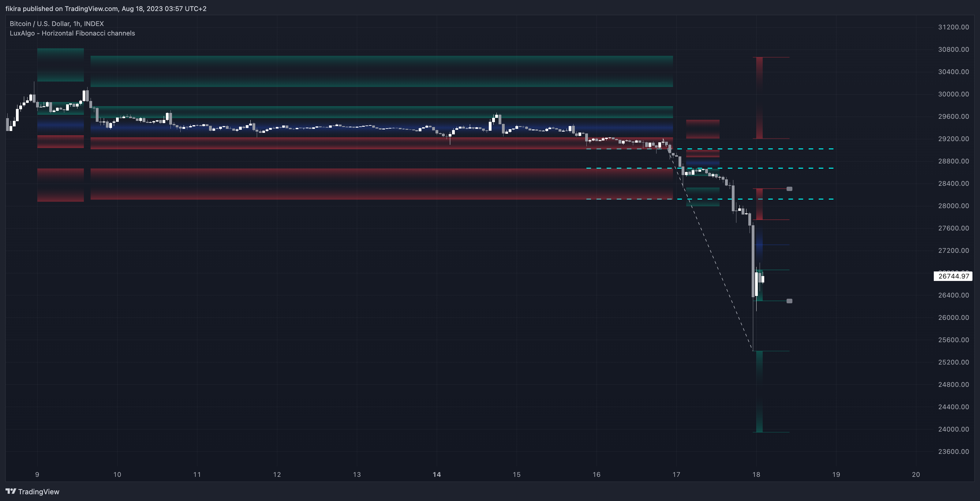Click the TradingView wordmark text

point(39,492)
